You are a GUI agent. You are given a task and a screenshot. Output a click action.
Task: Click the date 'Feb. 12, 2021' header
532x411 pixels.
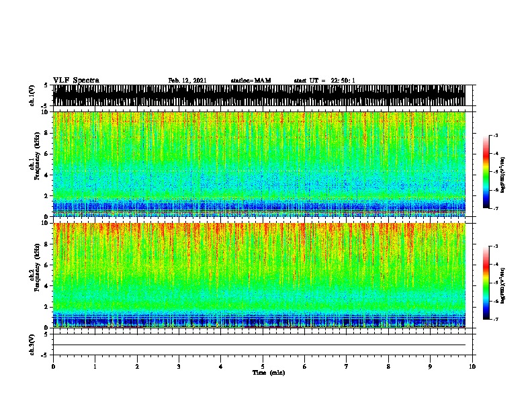coord(187,81)
